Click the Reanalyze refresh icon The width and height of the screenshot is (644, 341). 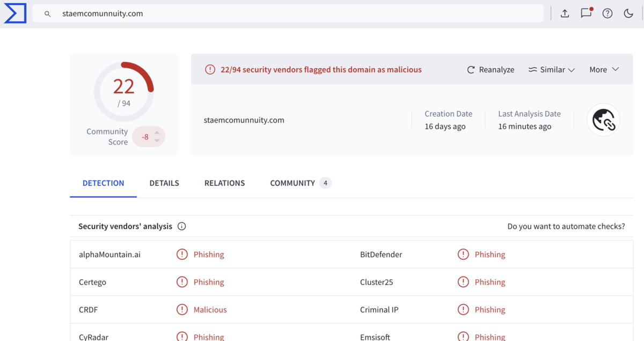(471, 70)
